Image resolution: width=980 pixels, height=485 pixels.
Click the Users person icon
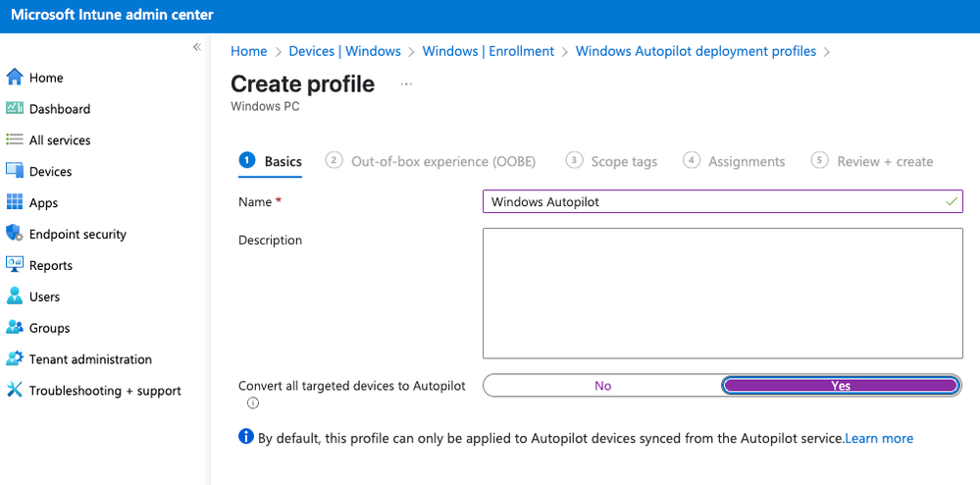pos(15,296)
